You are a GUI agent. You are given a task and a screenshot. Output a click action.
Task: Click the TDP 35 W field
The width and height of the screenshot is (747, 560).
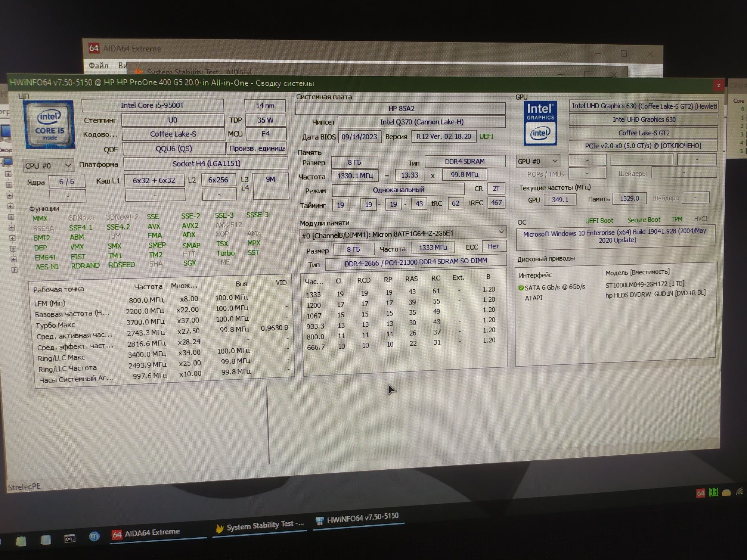tap(265, 120)
